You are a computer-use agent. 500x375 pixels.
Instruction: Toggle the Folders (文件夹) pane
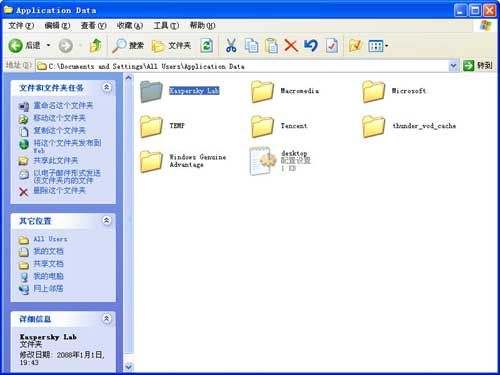[x=171, y=46]
